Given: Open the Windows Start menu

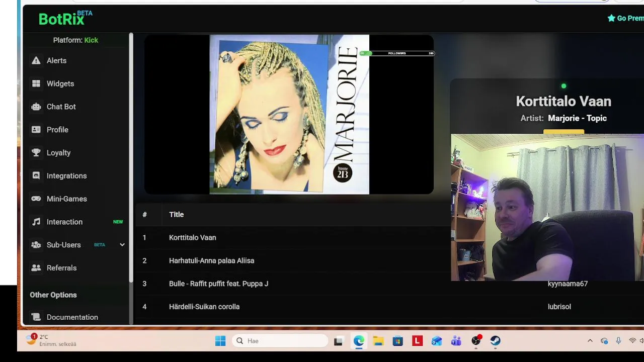Looking at the screenshot, I should pyautogui.click(x=220, y=341).
